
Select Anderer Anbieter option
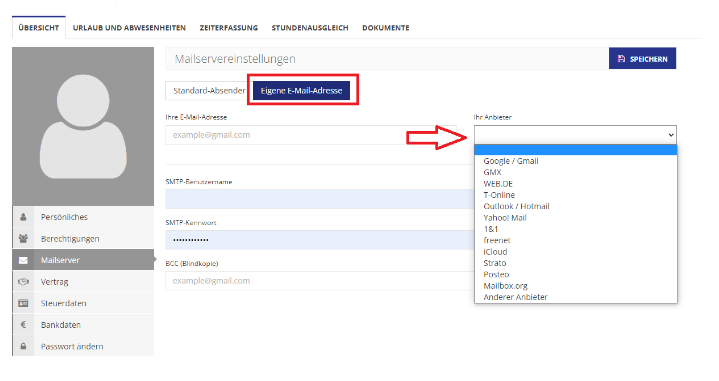[x=575, y=297]
